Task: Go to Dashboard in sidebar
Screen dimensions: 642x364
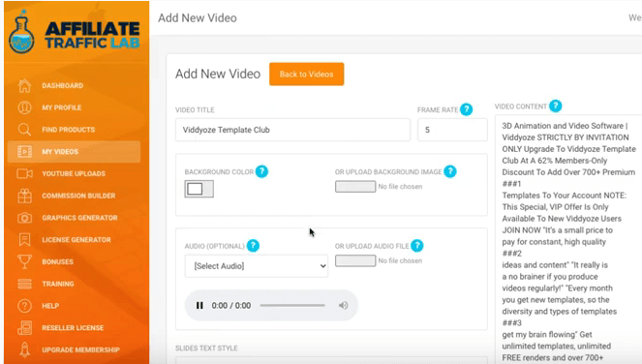Action: tap(62, 85)
